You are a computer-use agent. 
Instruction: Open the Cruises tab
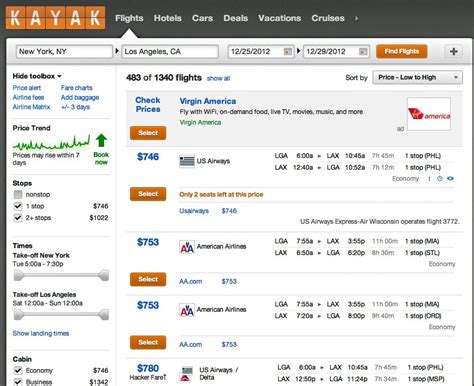point(328,18)
